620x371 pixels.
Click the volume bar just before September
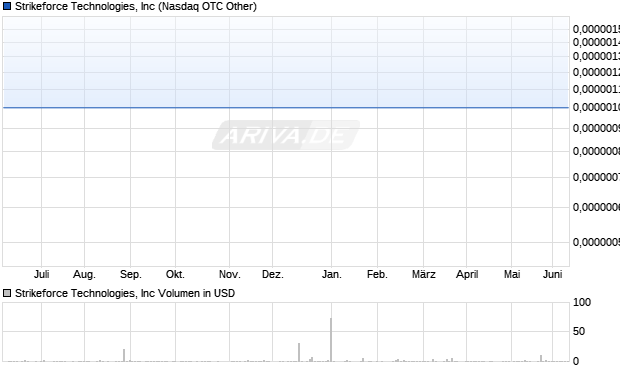[124, 355]
